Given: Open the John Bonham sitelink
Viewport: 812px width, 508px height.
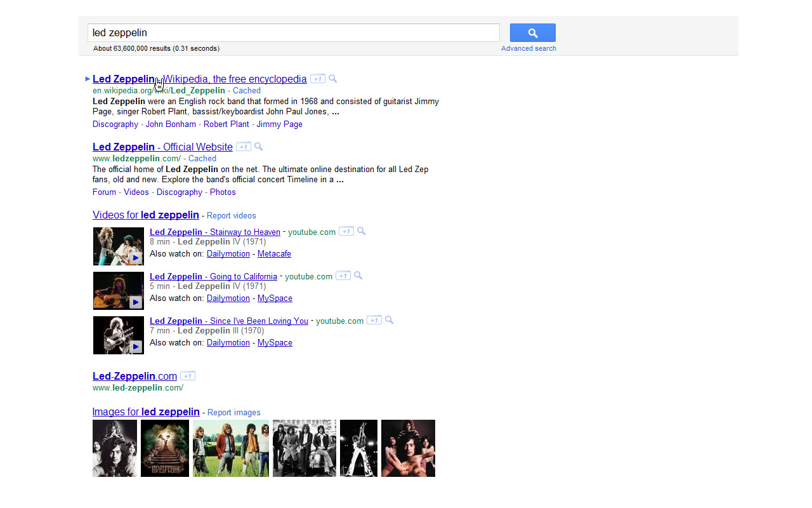Looking at the screenshot, I should coord(171,124).
